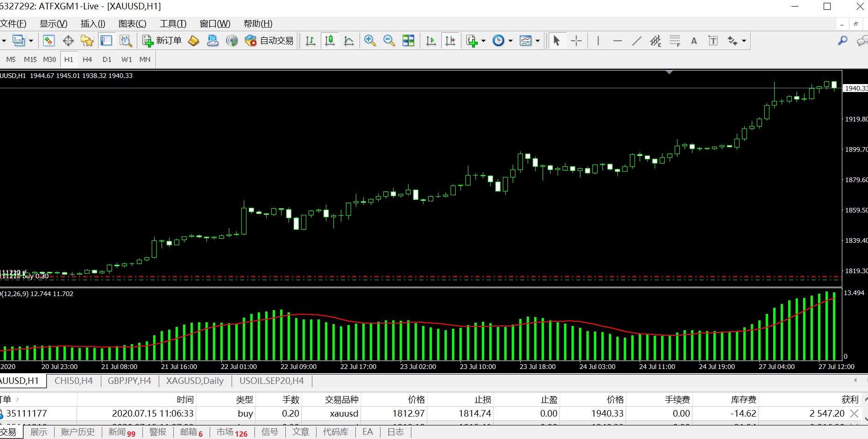The width and height of the screenshot is (868, 439).
Task: Open the Profiles toolbar icon
Action: tap(19, 41)
